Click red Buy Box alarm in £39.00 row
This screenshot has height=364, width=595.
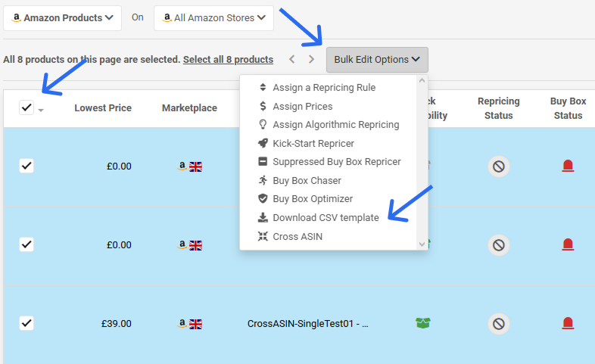(568, 323)
